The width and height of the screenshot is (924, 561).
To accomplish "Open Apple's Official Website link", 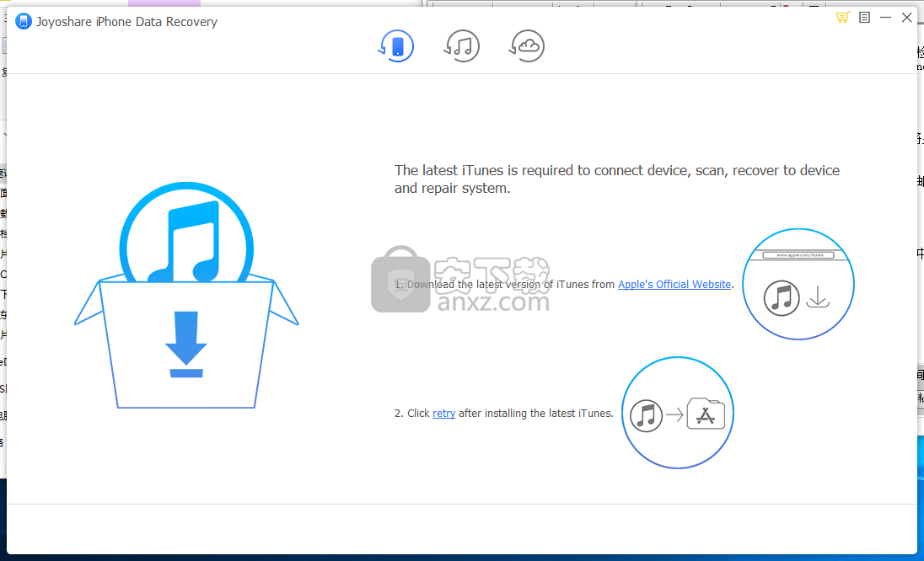I will pyautogui.click(x=674, y=285).
